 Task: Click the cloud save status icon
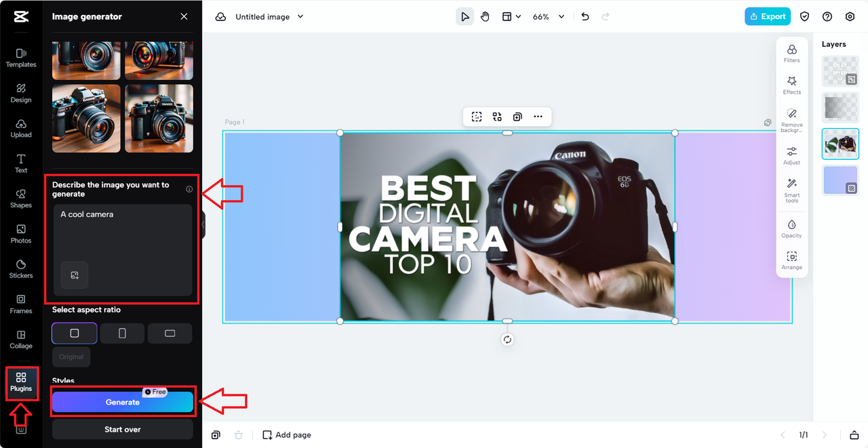[220, 17]
